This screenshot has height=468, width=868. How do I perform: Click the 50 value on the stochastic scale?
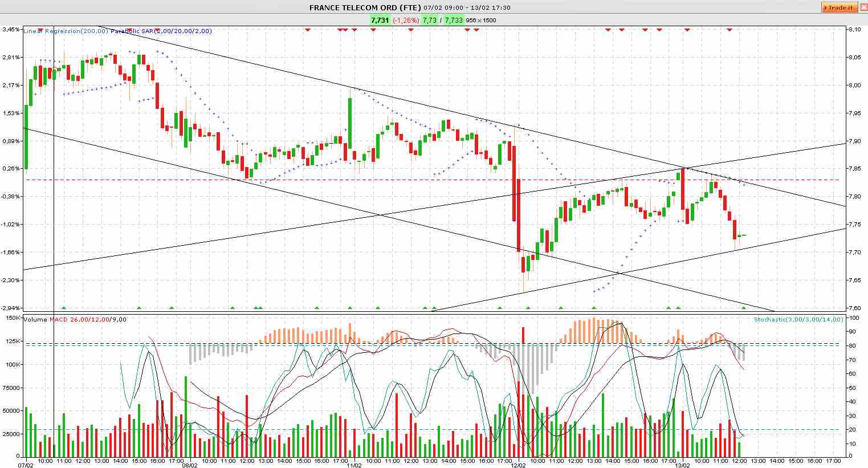click(x=851, y=388)
